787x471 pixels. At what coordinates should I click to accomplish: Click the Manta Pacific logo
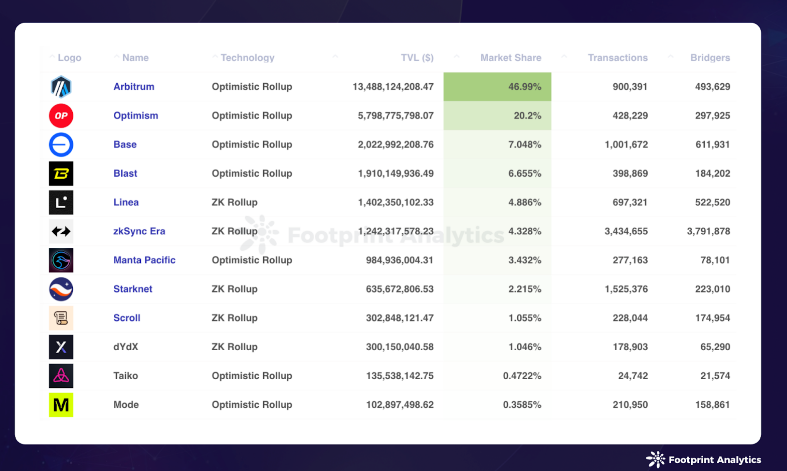tap(61, 260)
